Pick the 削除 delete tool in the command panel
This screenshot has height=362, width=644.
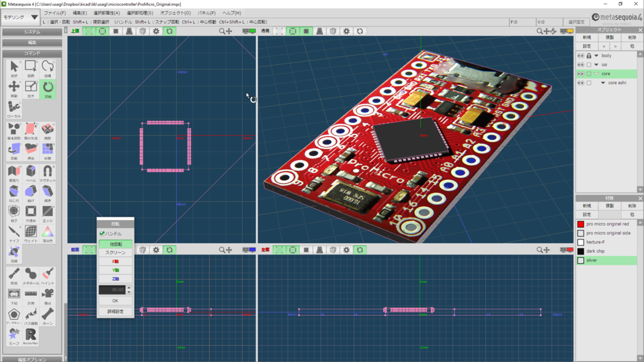click(48, 131)
